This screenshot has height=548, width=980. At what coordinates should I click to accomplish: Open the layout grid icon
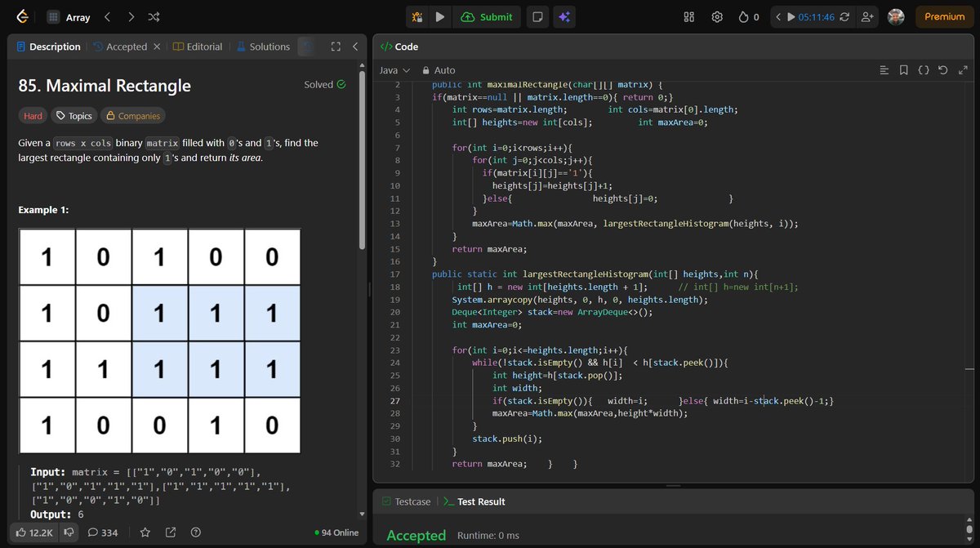pyautogui.click(x=688, y=16)
